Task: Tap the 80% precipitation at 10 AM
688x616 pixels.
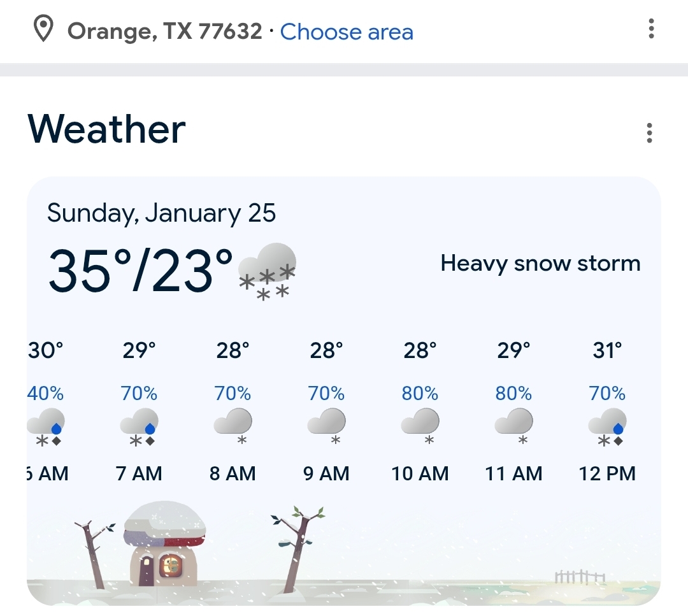Action: 420,394
